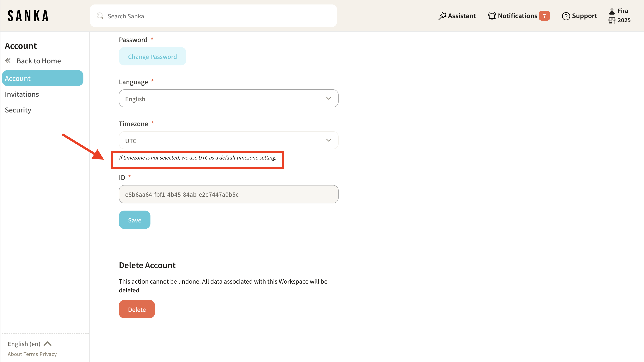Image resolution: width=644 pixels, height=362 pixels.
Task: Click the red Delete account button
Action: point(137,309)
